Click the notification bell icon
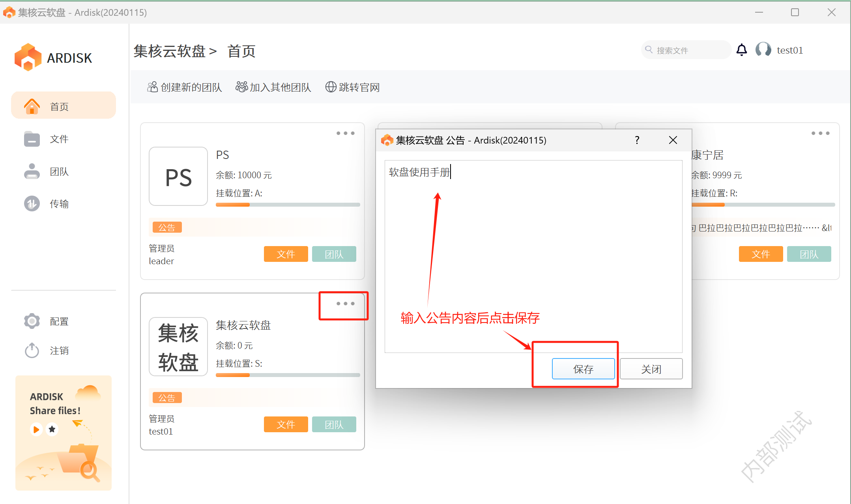 [x=741, y=50]
